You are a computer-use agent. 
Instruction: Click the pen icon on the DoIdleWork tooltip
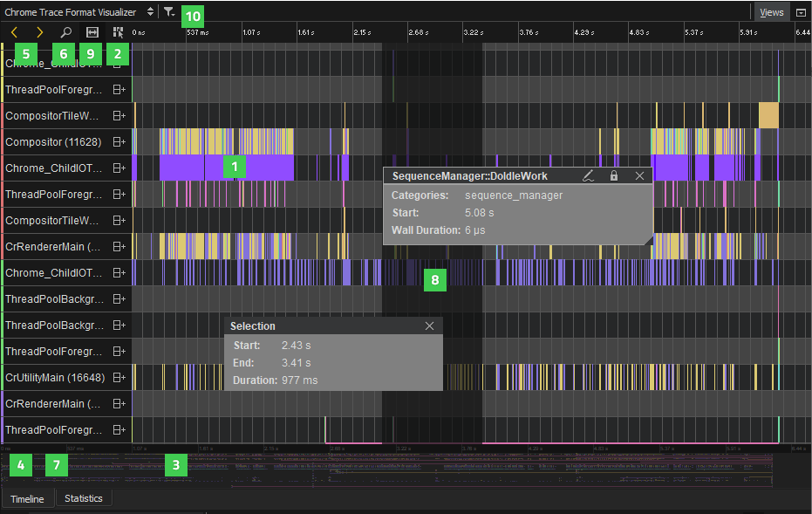tap(589, 175)
